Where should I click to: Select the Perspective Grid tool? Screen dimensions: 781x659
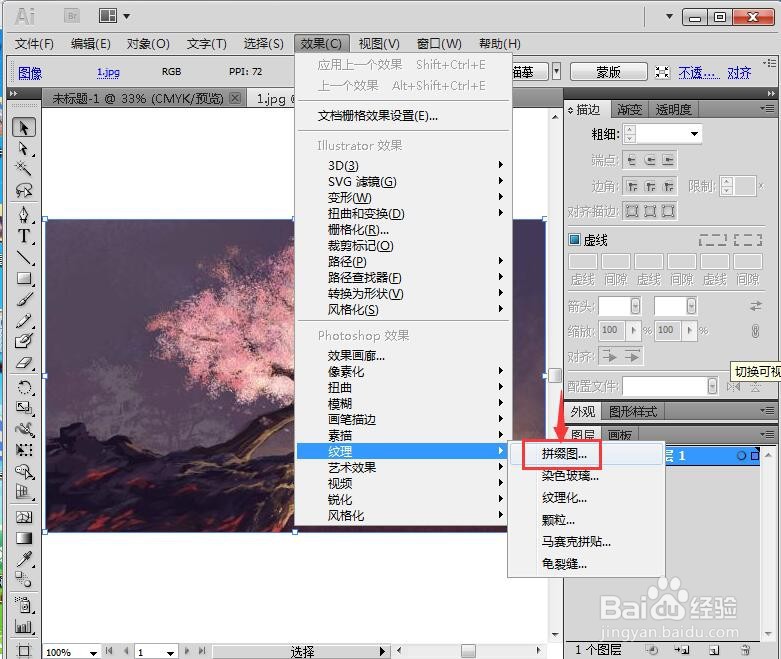[23, 492]
